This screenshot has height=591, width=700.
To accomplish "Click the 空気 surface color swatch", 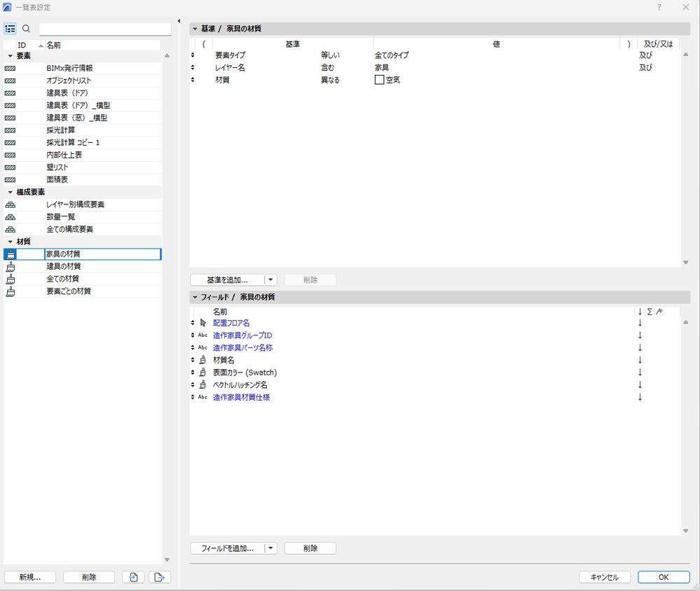I will (379, 80).
